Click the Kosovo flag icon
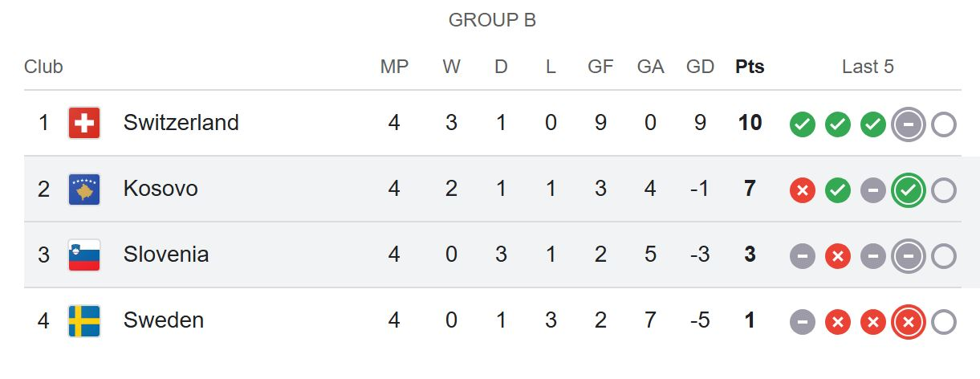980x379 pixels. [x=84, y=189]
